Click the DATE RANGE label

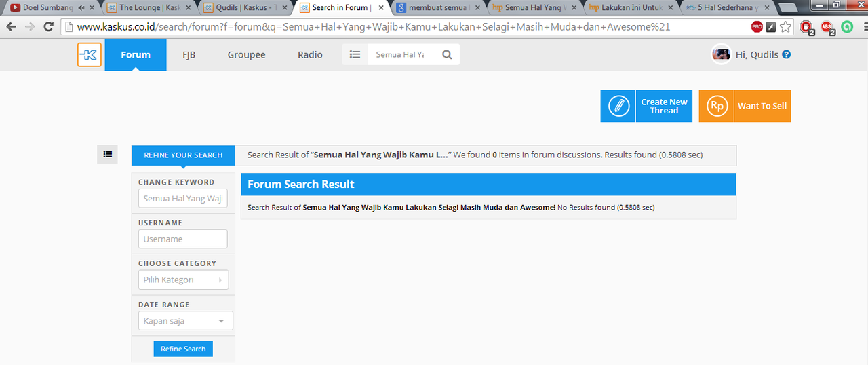click(164, 305)
